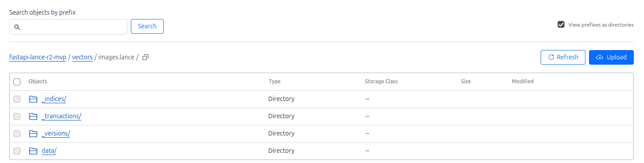
Task: Open the _transactions/ directory link
Action: (61, 116)
